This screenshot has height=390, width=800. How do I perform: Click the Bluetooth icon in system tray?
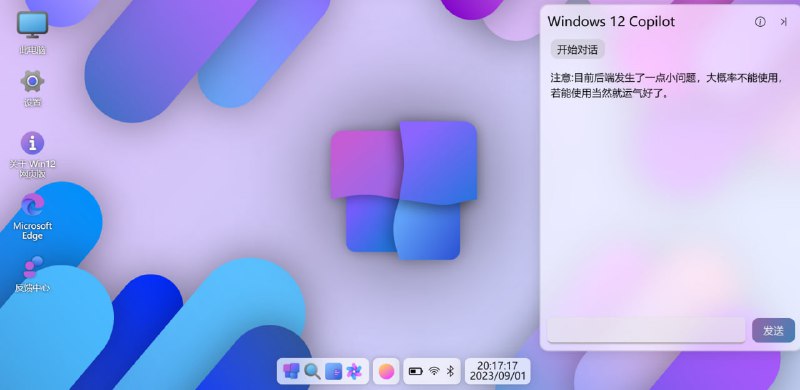(450, 371)
